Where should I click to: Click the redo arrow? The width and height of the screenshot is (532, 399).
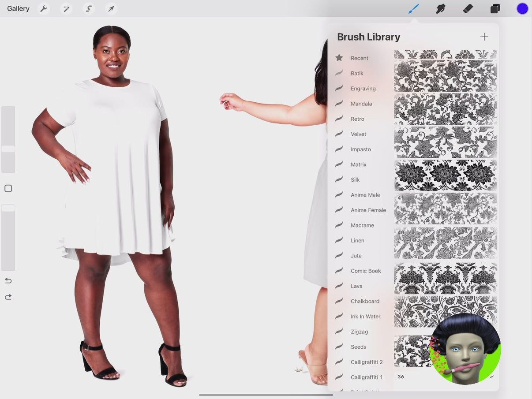click(8, 297)
